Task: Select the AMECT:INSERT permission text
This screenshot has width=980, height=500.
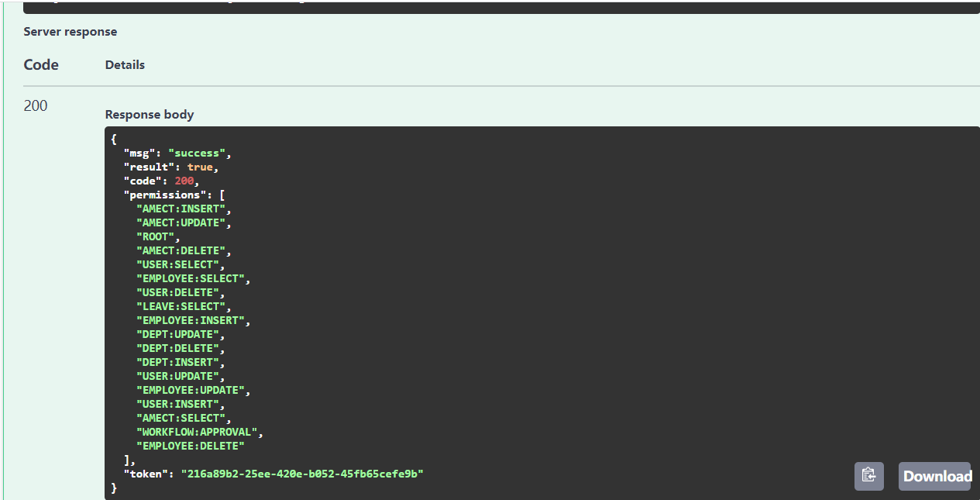Action: [181, 208]
